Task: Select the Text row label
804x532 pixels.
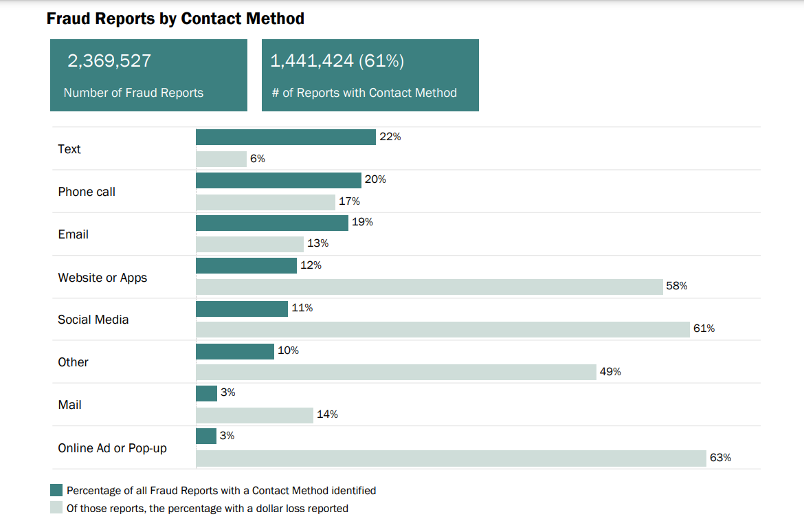Action: coord(69,149)
